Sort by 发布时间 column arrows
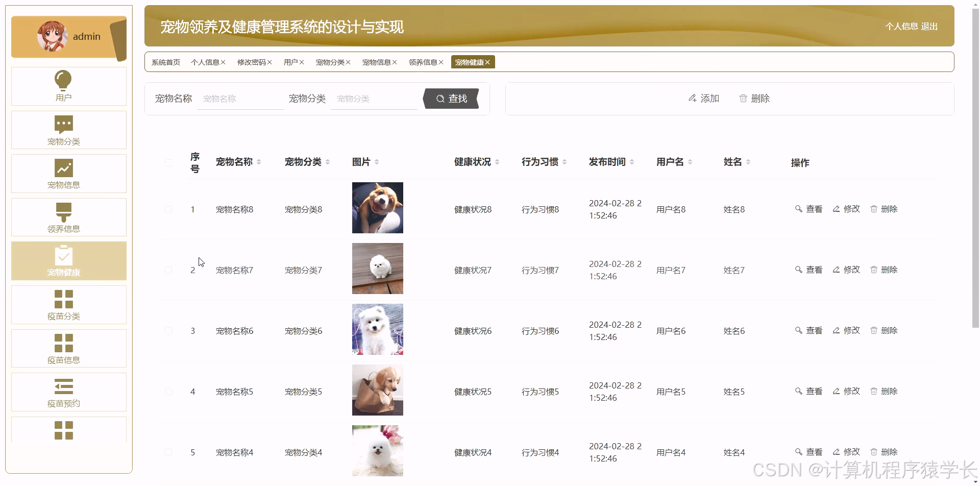The image size is (980, 486). 632,162
